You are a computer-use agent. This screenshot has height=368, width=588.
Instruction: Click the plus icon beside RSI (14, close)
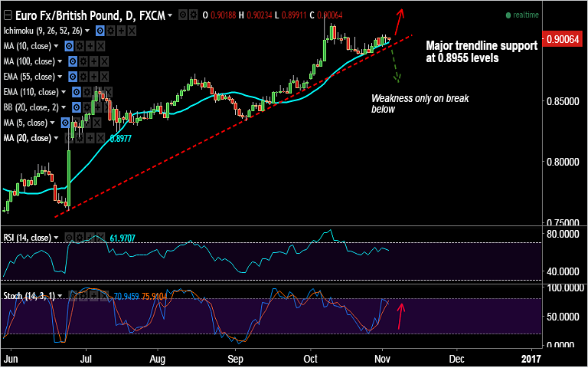click(90, 238)
